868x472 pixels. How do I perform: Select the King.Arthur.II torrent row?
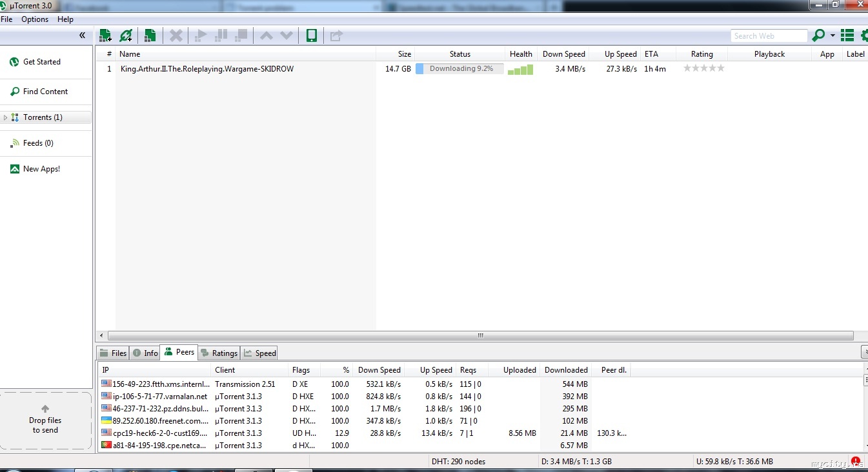click(481, 69)
